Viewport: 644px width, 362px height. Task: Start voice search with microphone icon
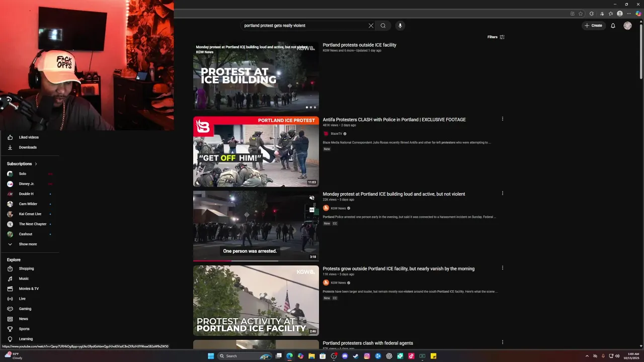point(400,26)
